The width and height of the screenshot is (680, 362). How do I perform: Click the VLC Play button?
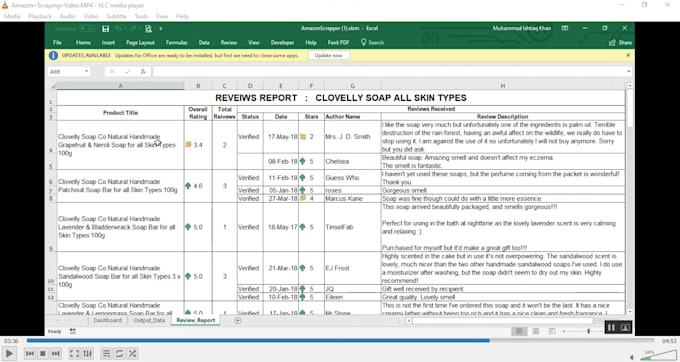coord(9,354)
